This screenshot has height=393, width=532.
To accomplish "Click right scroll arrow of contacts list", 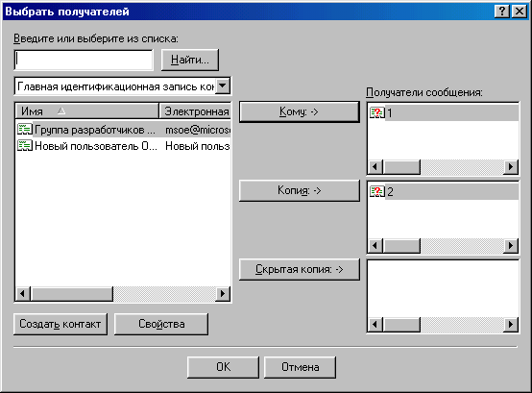I will tap(223, 294).
